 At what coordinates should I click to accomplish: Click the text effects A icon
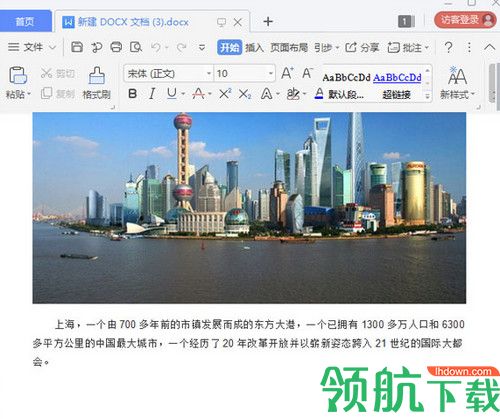(x=266, y=94)
